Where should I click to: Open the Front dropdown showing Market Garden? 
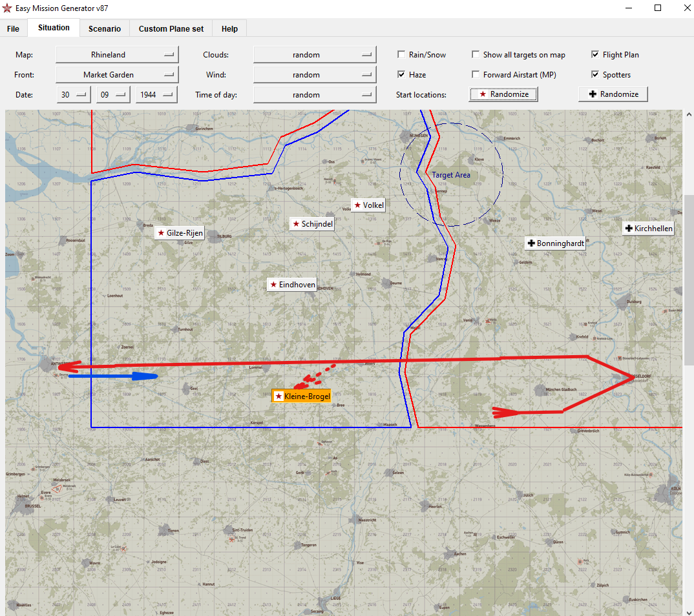(118, 75)
